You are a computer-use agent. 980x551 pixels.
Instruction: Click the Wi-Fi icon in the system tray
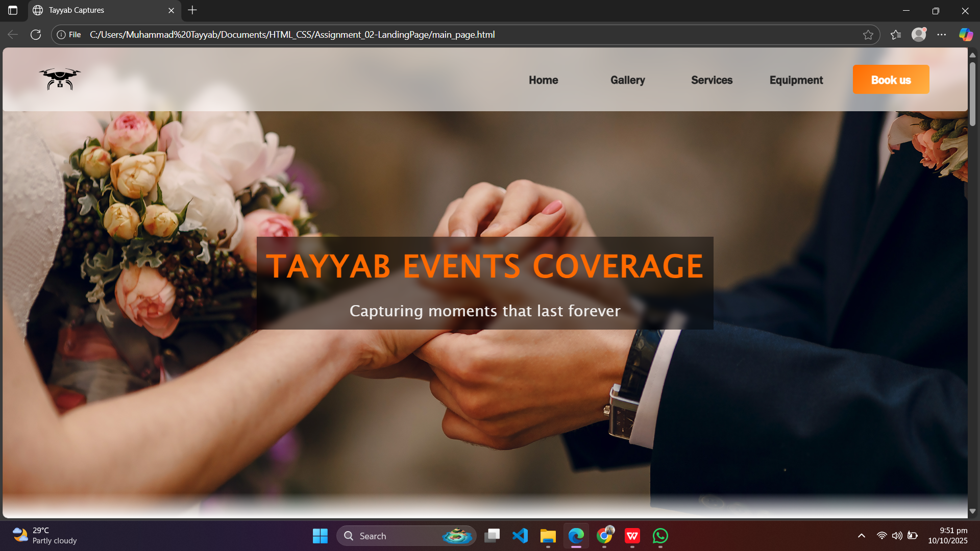coord(881,536)
